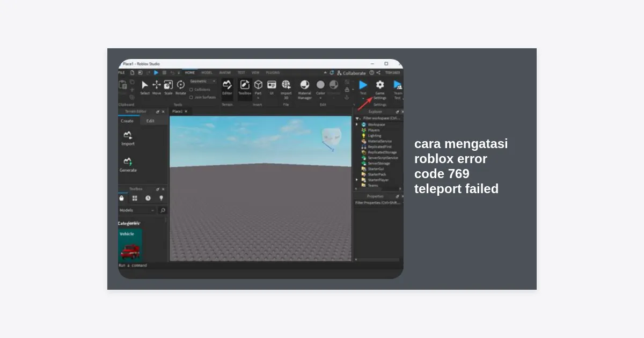Choose the Rotate tool
The height and width of the screenshot is (338, 644).
click(181, 85)
